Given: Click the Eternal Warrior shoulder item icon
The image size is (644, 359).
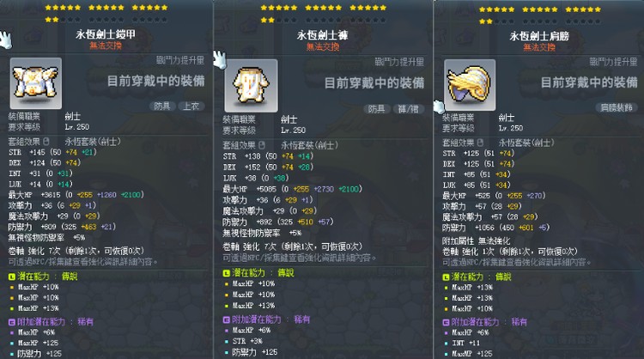Looking at the screenshot, I should pyautogui.click(x=470, y=85).
